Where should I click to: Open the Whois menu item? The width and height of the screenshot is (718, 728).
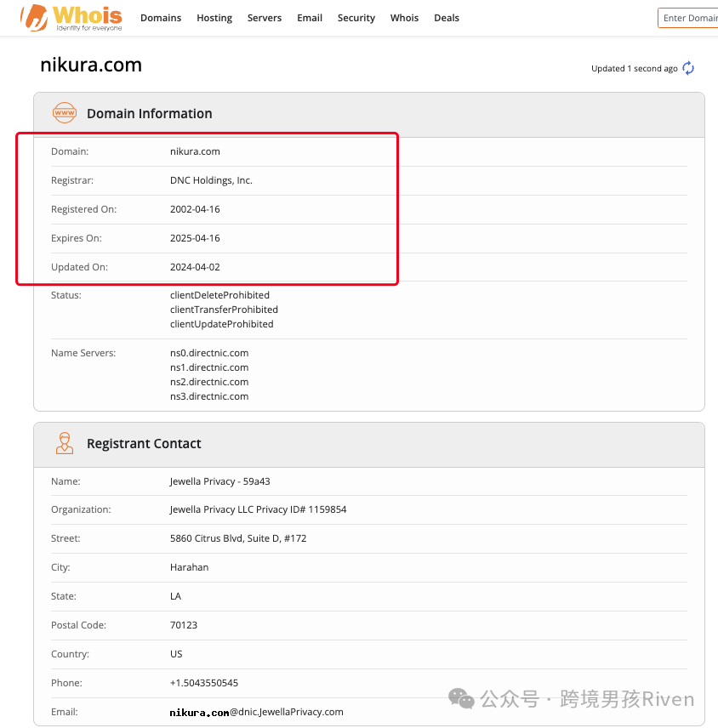pos(404,18)
